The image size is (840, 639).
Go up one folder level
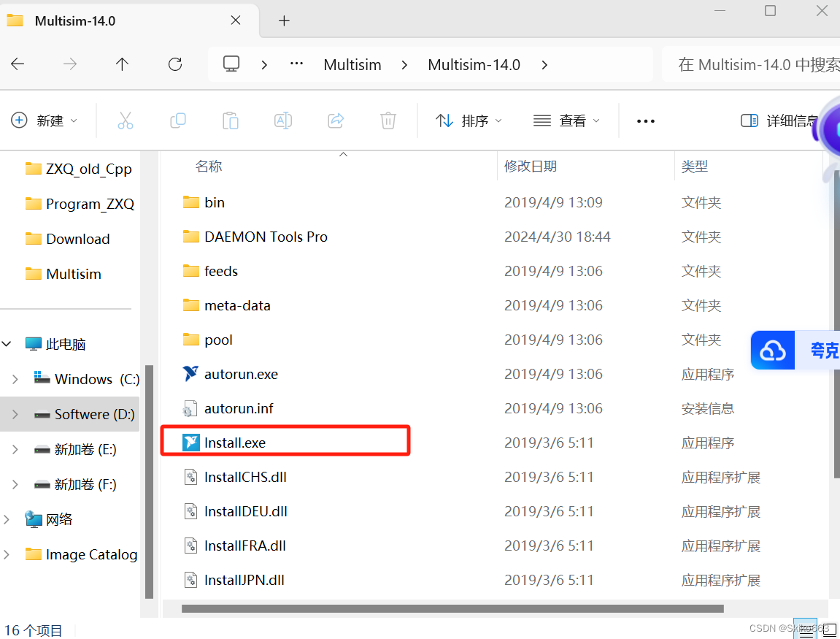pyautogui.click(x=122, y=64)
